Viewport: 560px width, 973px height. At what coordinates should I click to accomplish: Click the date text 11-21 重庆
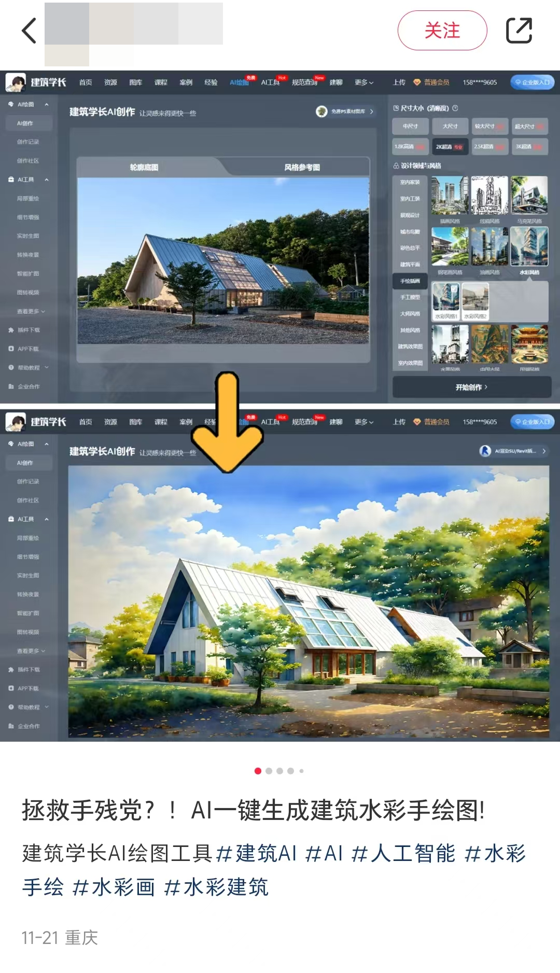point(60,937)
